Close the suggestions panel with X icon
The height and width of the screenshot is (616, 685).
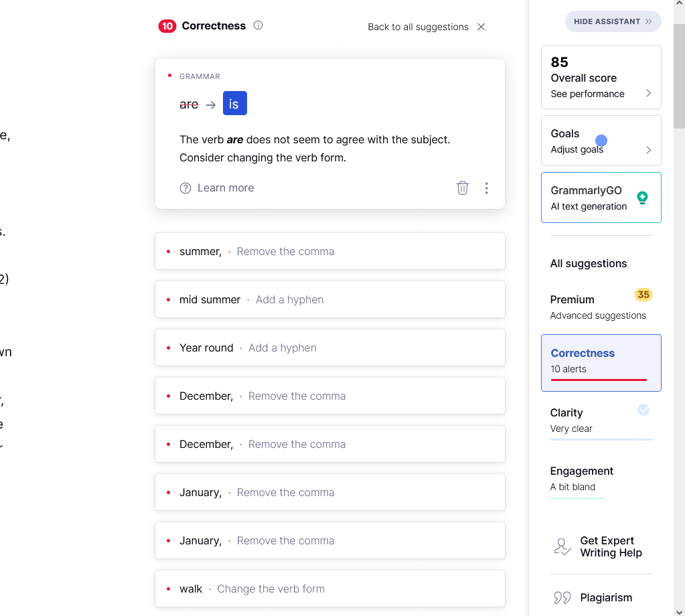pos(481,27)
